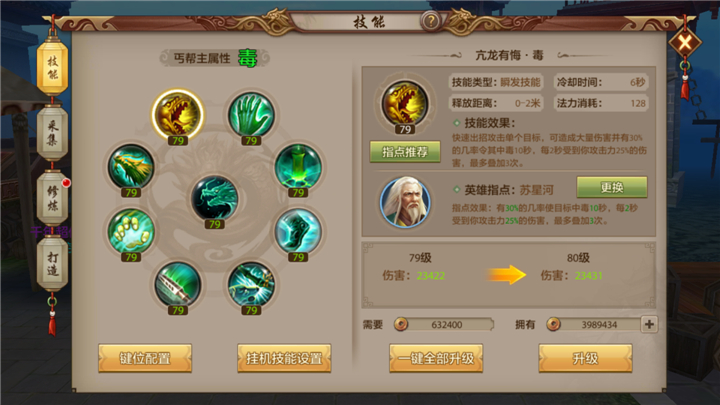The width and height of the screenshot is (720, 405).
Task: Open 挂机技能设置 auto-skill settings
Action: pyautogui.click(x=284, y=358)
